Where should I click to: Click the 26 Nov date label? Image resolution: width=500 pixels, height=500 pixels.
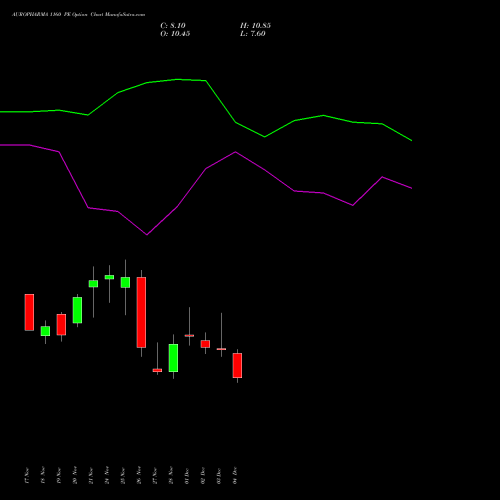click(139, 475)
